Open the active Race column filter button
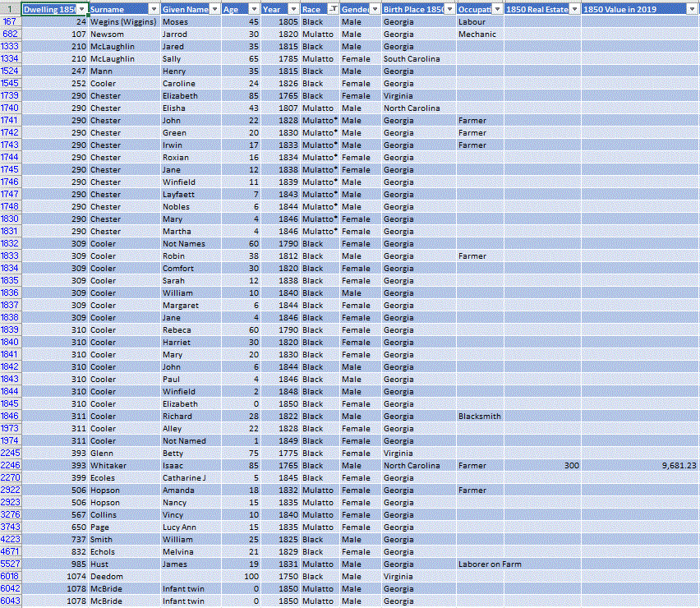Screen dimensions: 700x608 coord(333,9)
